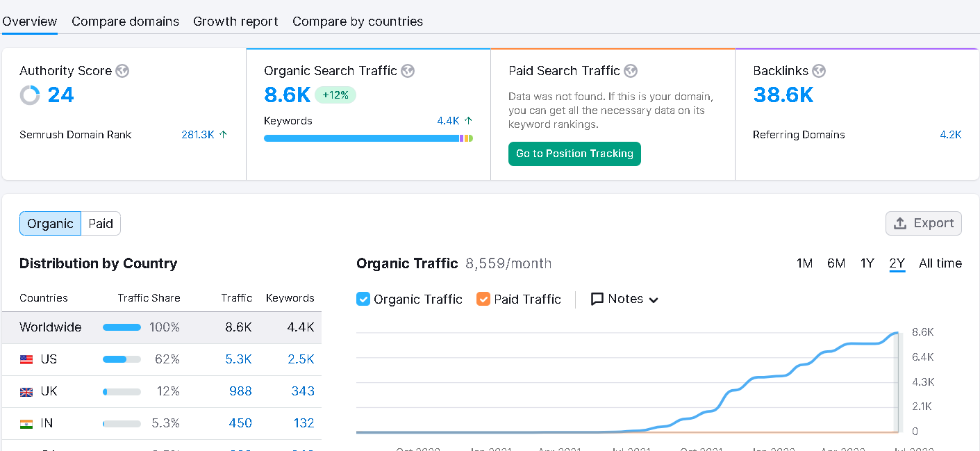
Task: Click globe icon next to Backlinks
Action: (819, 71)
